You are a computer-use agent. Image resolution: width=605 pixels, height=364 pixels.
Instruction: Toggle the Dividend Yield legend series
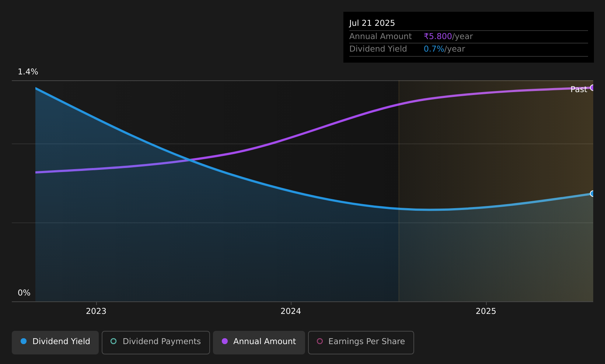pos(55,342)
